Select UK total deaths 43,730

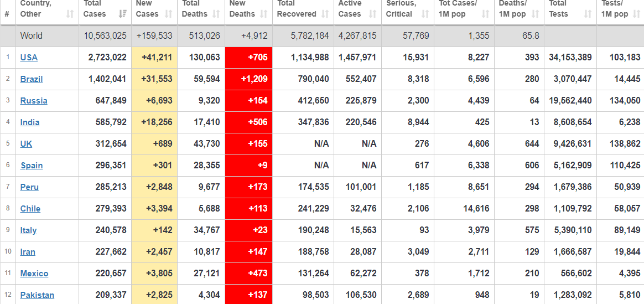[x=206, y=144]
